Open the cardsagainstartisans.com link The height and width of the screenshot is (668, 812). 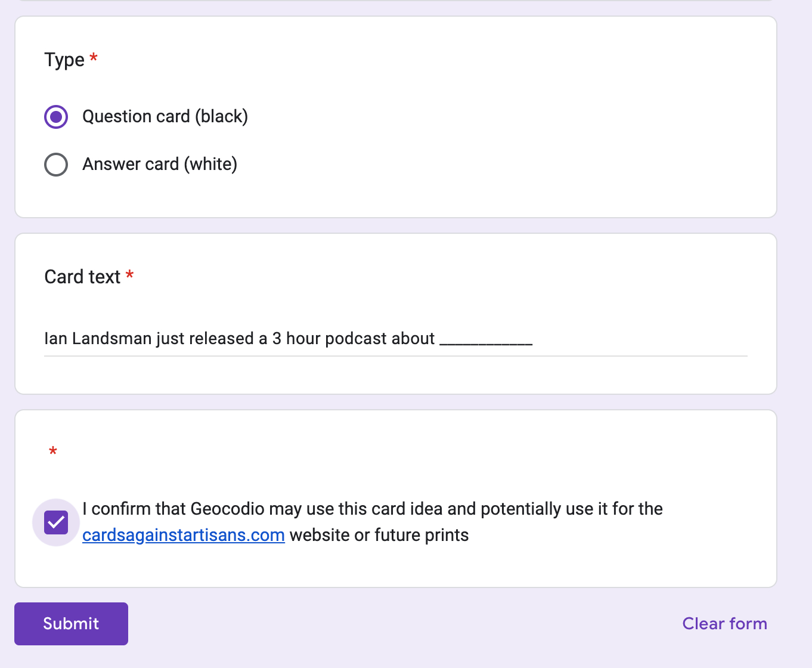(184, 536)
